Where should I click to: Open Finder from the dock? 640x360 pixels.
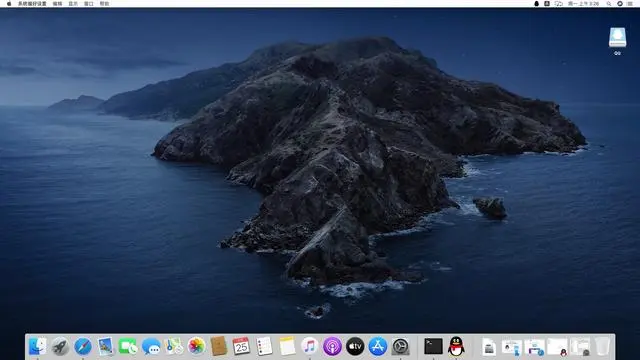tap(38, 346)
